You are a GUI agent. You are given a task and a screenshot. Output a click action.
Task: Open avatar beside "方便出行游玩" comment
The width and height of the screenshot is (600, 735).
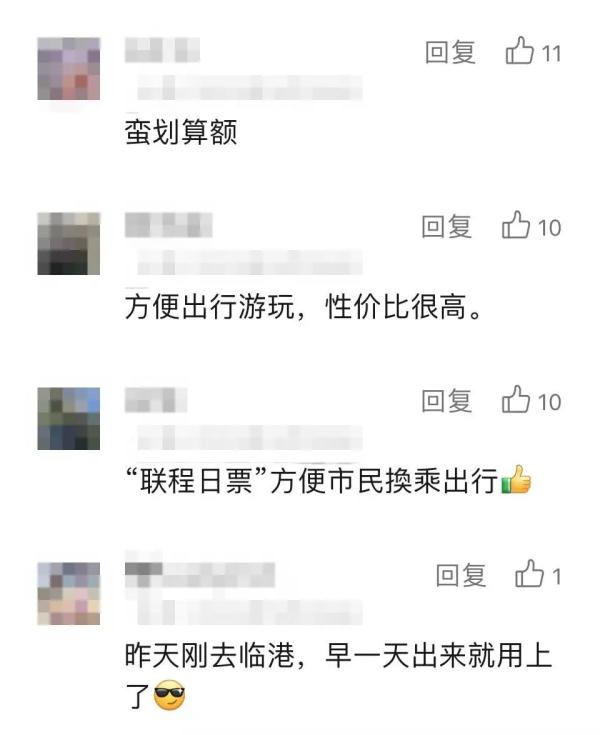pos(68,243)
